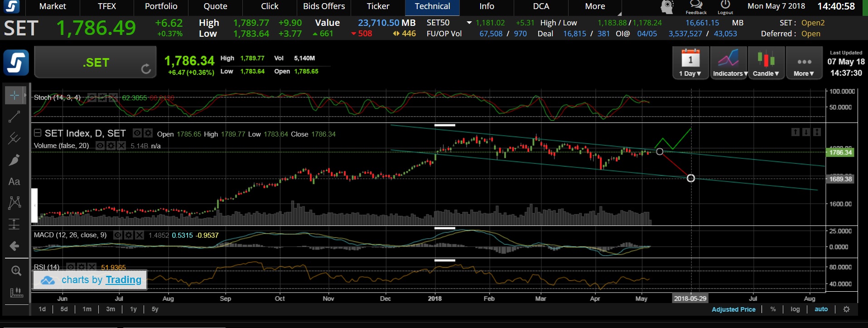Open the Indicators dropdown
868x328 pixels.
[728, 64]
